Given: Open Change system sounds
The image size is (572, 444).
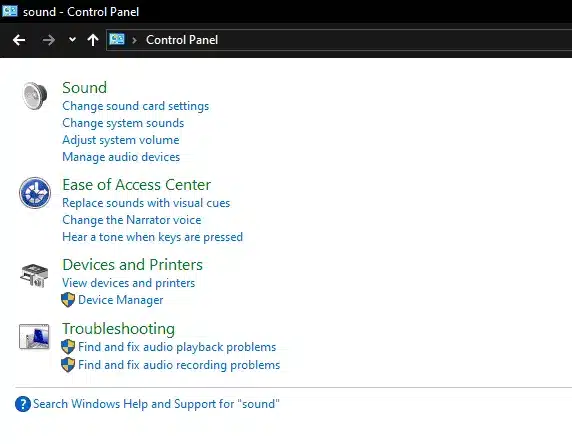Looking at the screenshot, I should (x=123, y=123).
